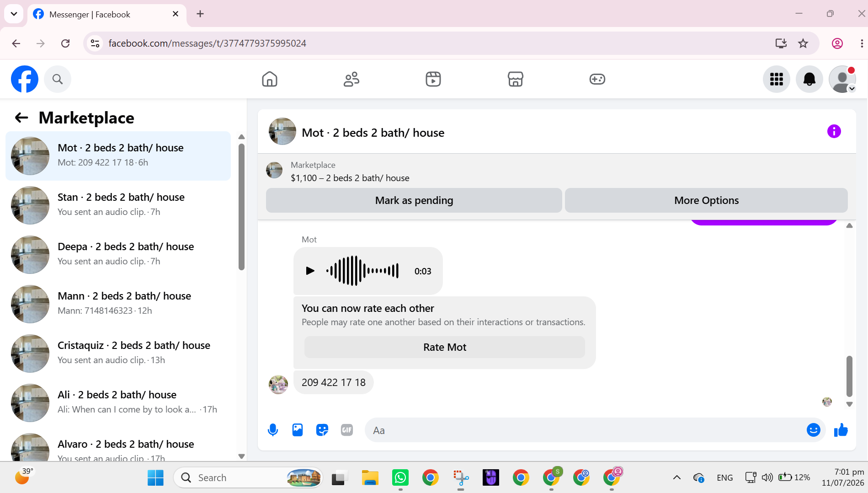The height and width of the screenshot is (493, 868).
Task: Go back in browser history
Action: 16,43
